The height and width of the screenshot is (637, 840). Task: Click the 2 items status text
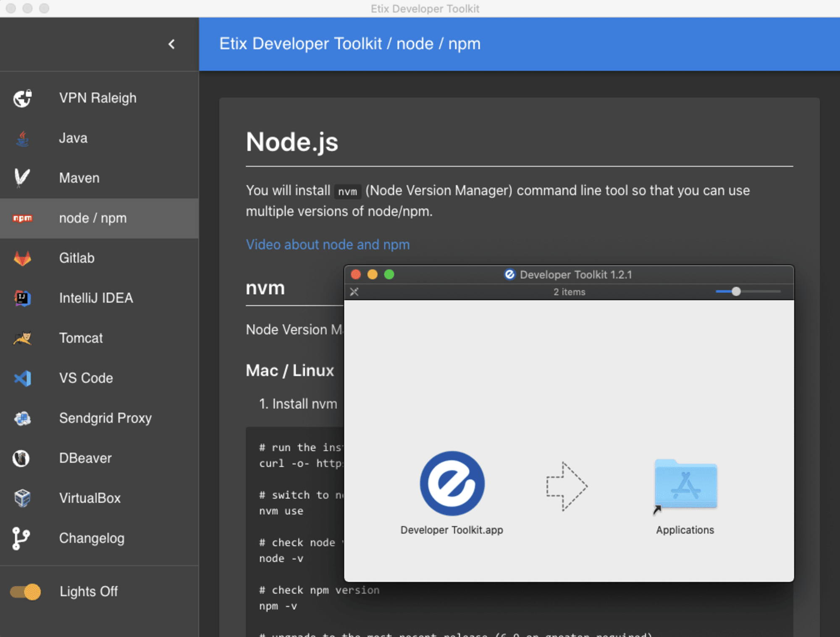tap(569, 292)
